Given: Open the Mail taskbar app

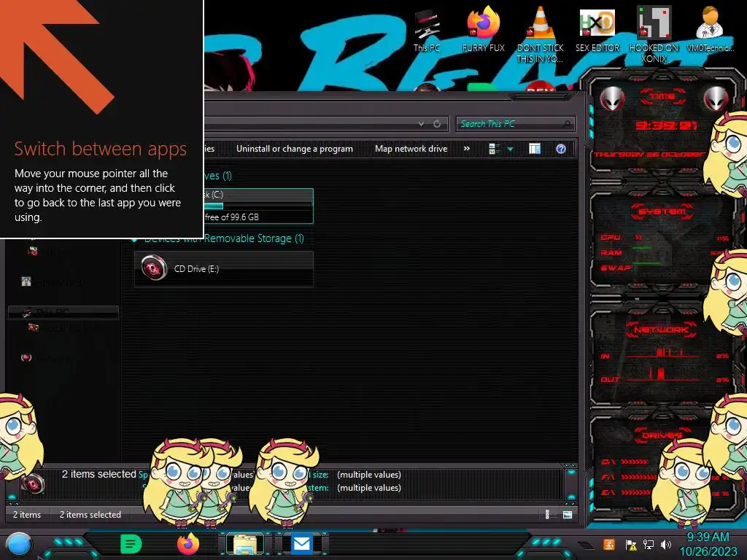Looking at the screenshot, I should 301,544.
